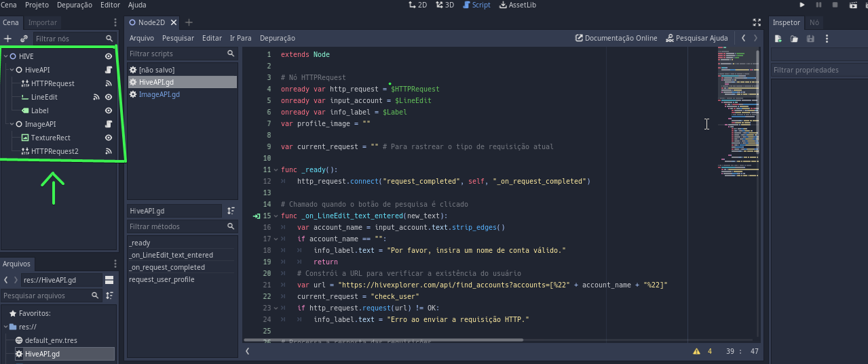
Task: Open the Cena menu in menu bar
Action: [10, 5]
